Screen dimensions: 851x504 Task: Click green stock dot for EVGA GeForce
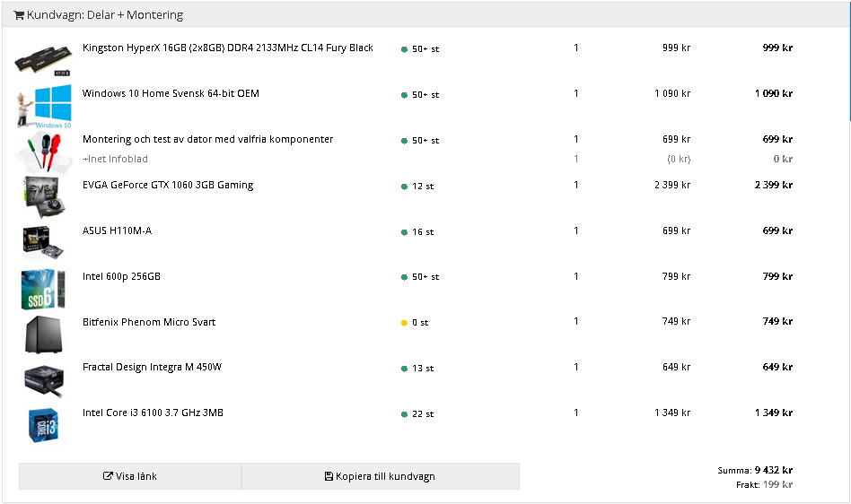click(x=404, y=187)
